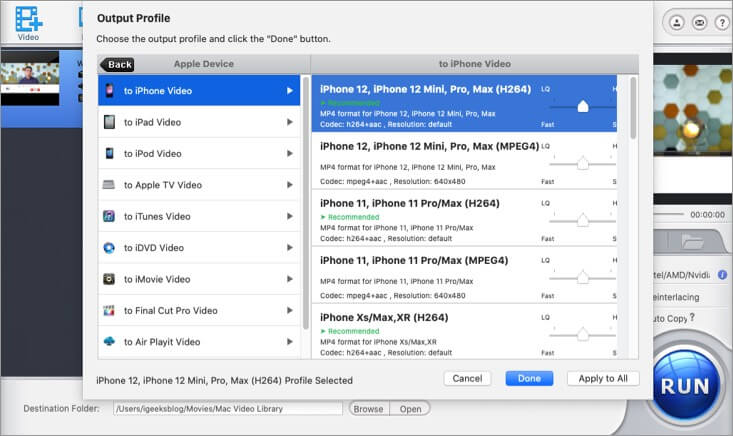The height and width of the screenshot is (436, 733).
Task: Click the blue info icon near Intel/AMD/Nvidia
Action: pyautogui.click(x=722, y=275)
